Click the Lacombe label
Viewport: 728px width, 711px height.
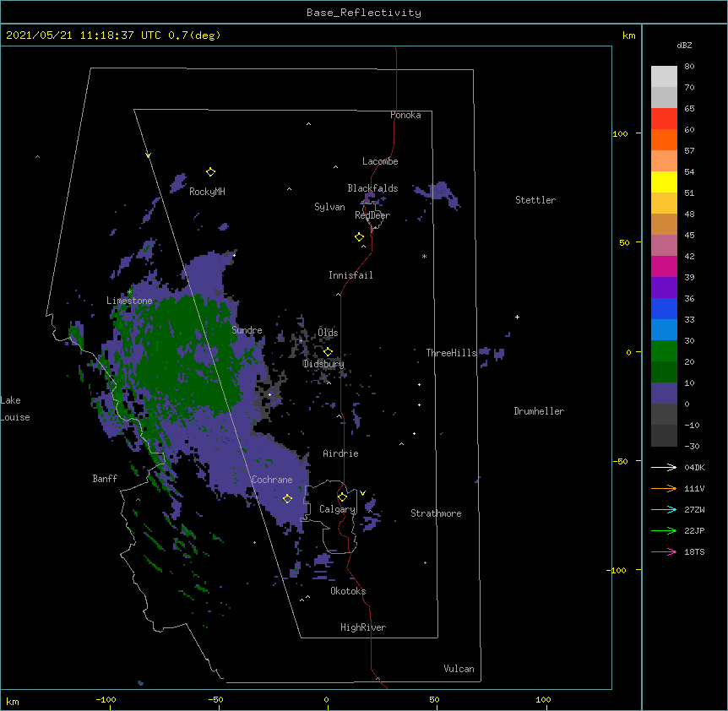click(x=380, y=161)
